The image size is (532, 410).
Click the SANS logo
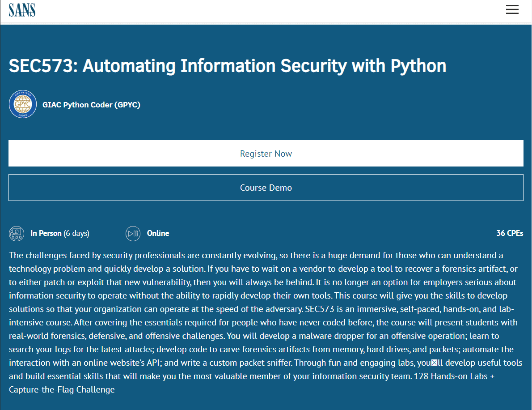[22, 9]
